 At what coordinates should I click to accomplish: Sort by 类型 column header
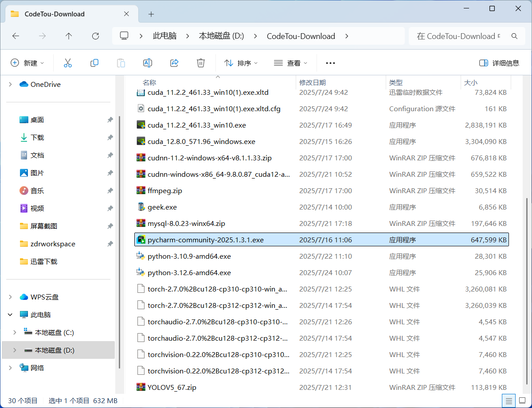tap(396, 83)
